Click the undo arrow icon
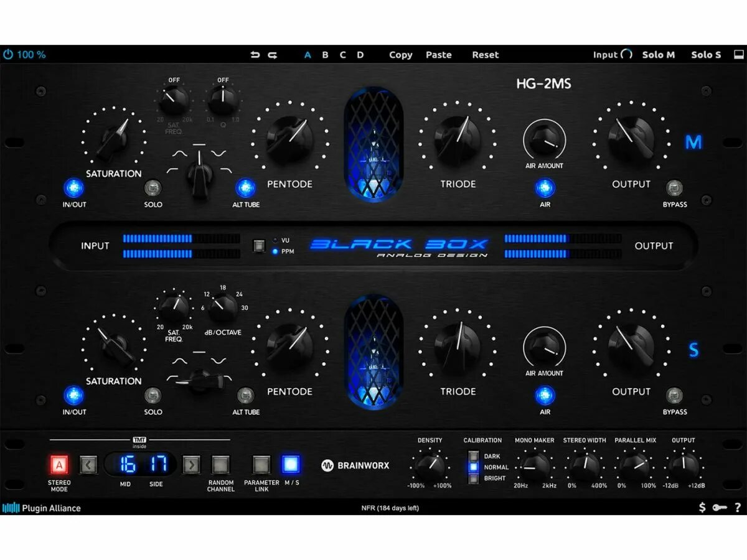This screenshot has height=560, width=747. pyautogui.click(x=255, y=55)
